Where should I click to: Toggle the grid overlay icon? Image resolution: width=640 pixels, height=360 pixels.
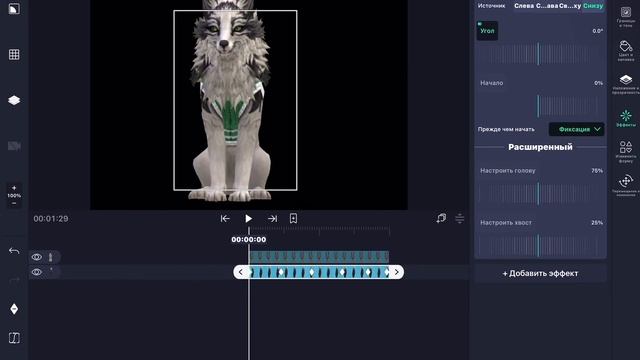14,54
